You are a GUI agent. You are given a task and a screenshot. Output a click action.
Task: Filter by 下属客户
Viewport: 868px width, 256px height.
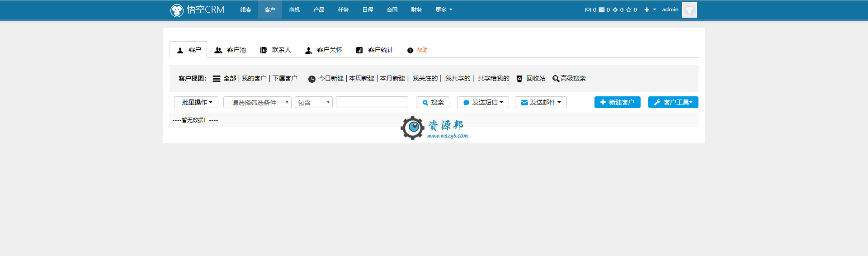pos(285,78)
